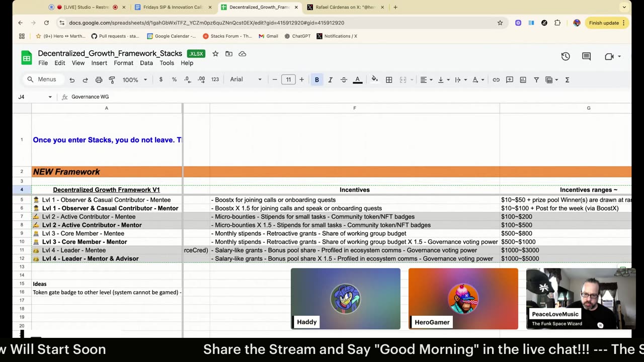
Task: Open the 100% zoom dropdown
Action: coord(134,79)
